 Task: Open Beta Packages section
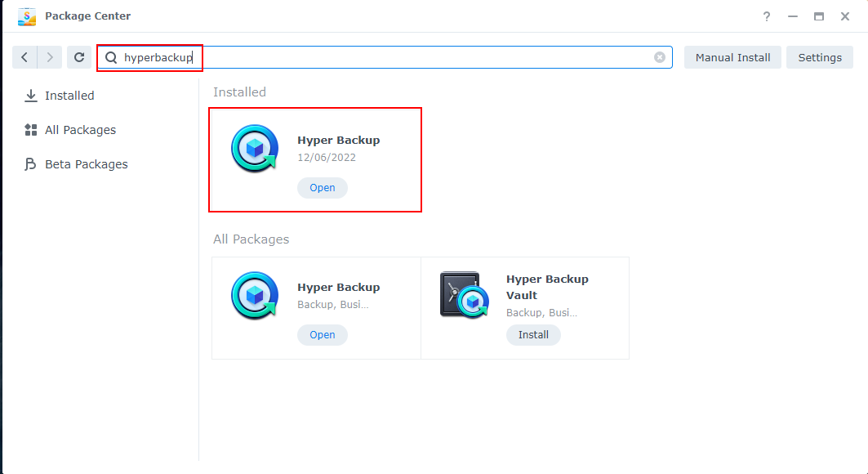click(86, 164)
